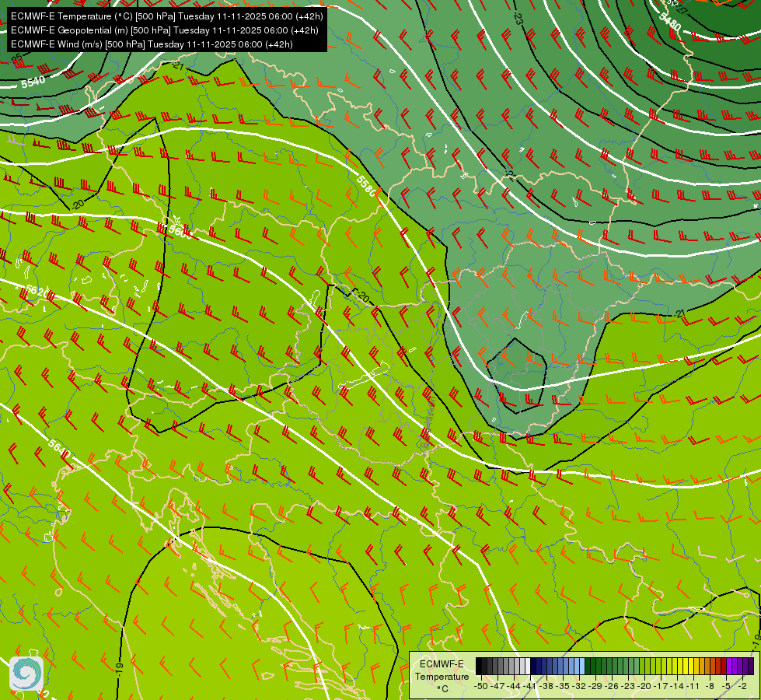Select the ECMWF-E Temperature 500 hPa title line
This screenshot has width=761, height=700.
[166, 16]
